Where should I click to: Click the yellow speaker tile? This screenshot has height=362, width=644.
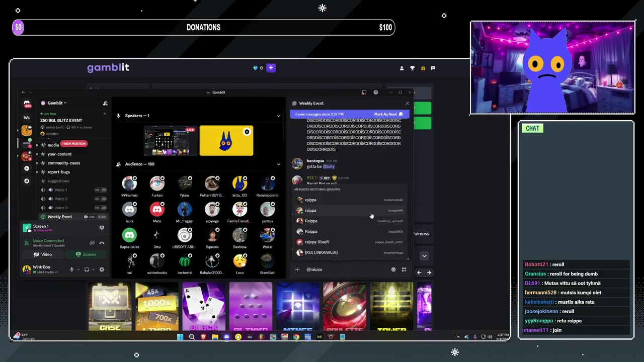click(226, 141)
